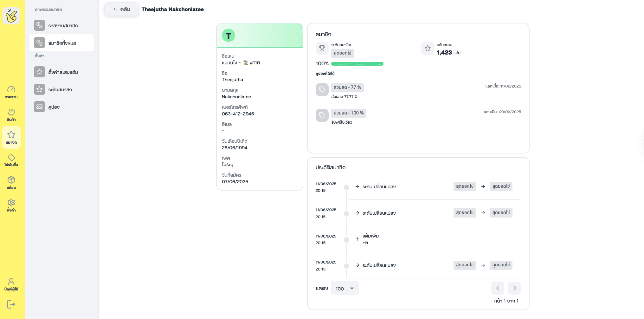Open ตั้งค่าสะสมแต้ม points settings
Viewport: 644px width, 319px height.
point(61,72)
